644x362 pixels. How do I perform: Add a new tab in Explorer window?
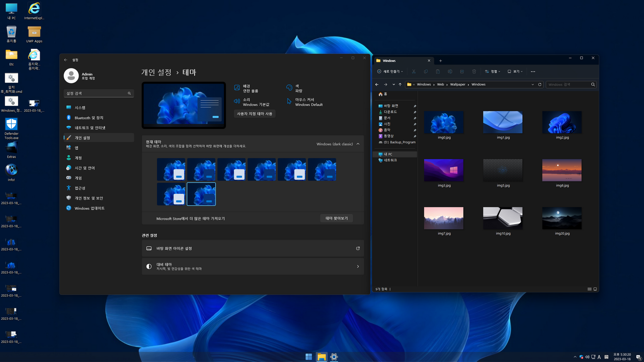tap(440, 61)
